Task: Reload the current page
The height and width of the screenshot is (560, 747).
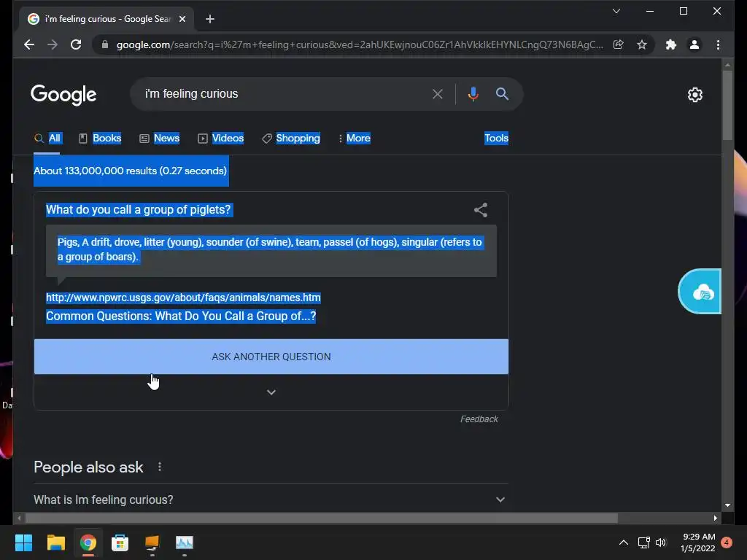Action: [x=76, y=44]
